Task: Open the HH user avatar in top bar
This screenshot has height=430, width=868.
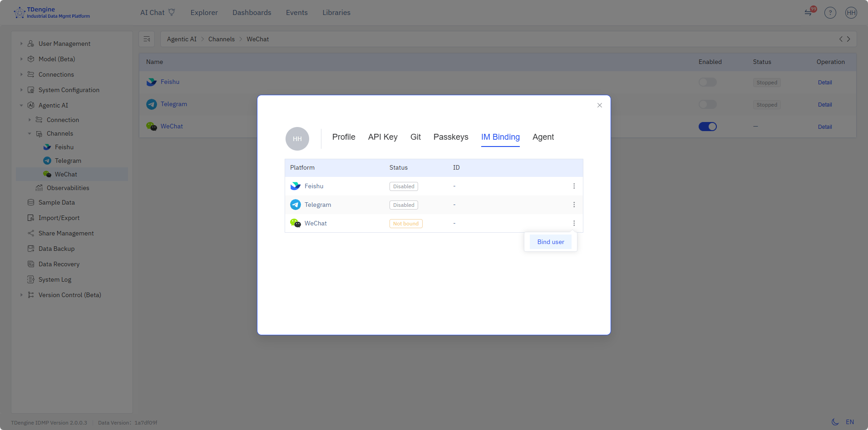Action: (851, 13)
